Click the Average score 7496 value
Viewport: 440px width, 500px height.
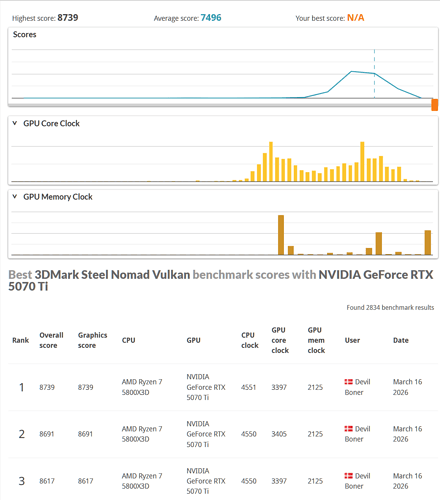tap(211, 18)
